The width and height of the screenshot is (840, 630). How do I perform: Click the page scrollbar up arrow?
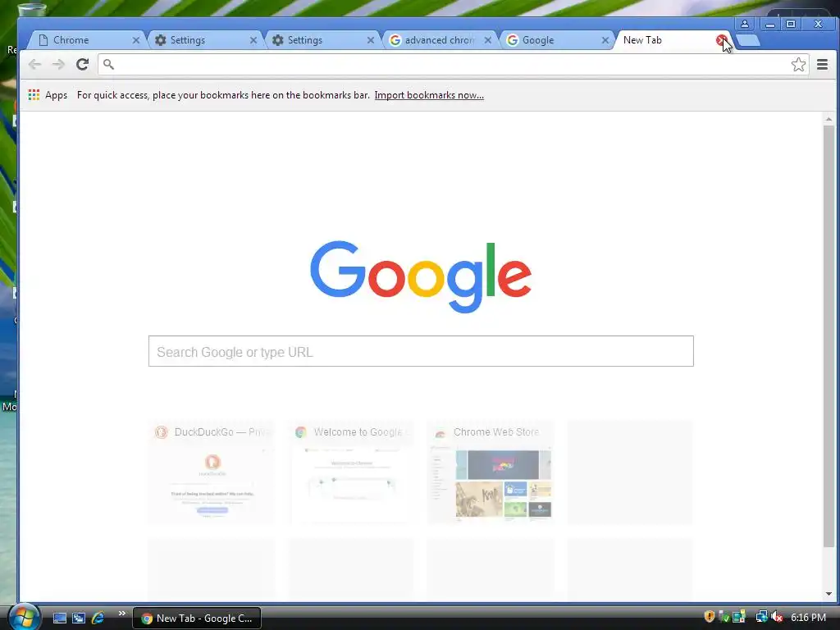829,119
